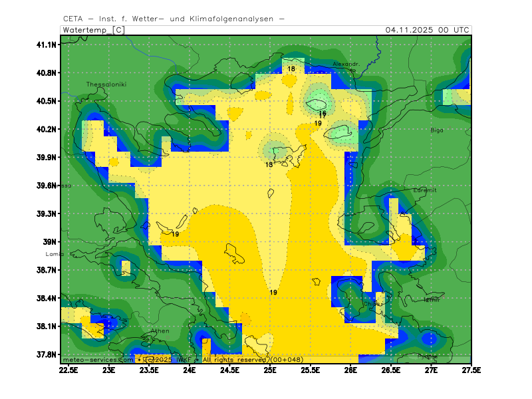Select the Athen city label

160,331
